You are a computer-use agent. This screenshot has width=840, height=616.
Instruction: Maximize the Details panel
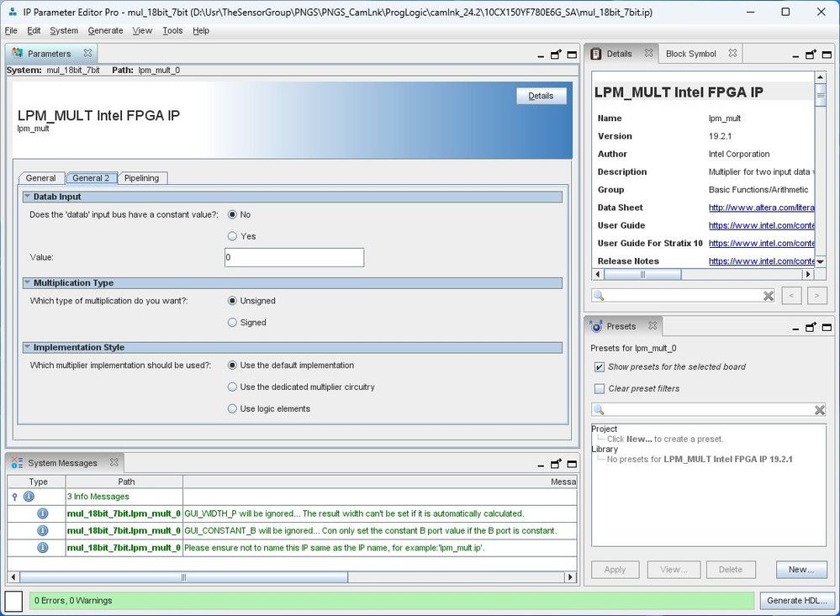pyautogui.click(x=827, y=55)
